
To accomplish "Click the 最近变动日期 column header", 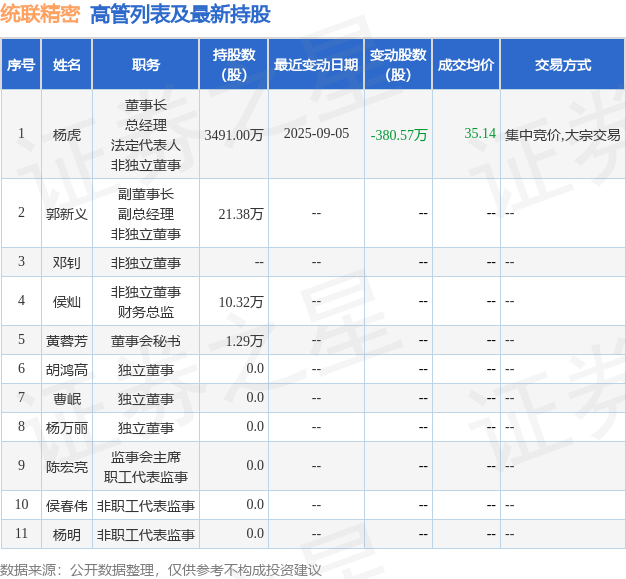I will (316, 64).
